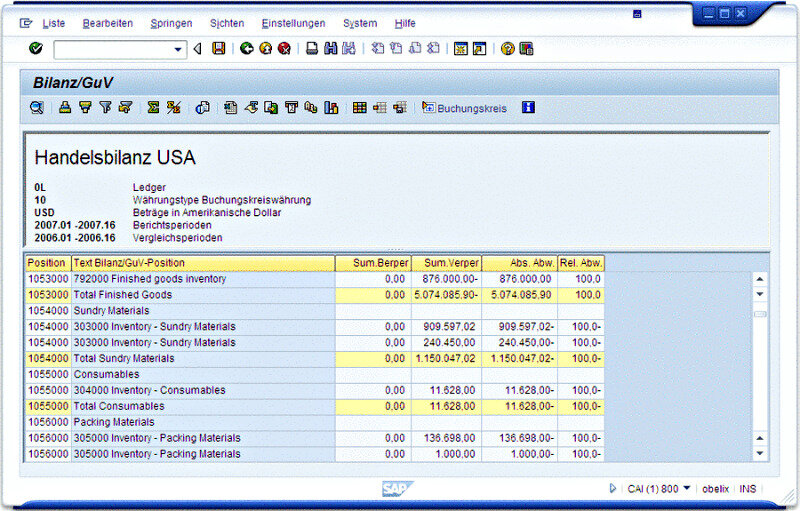Click the scroll down arrow at table bottom

coord(759,454)
